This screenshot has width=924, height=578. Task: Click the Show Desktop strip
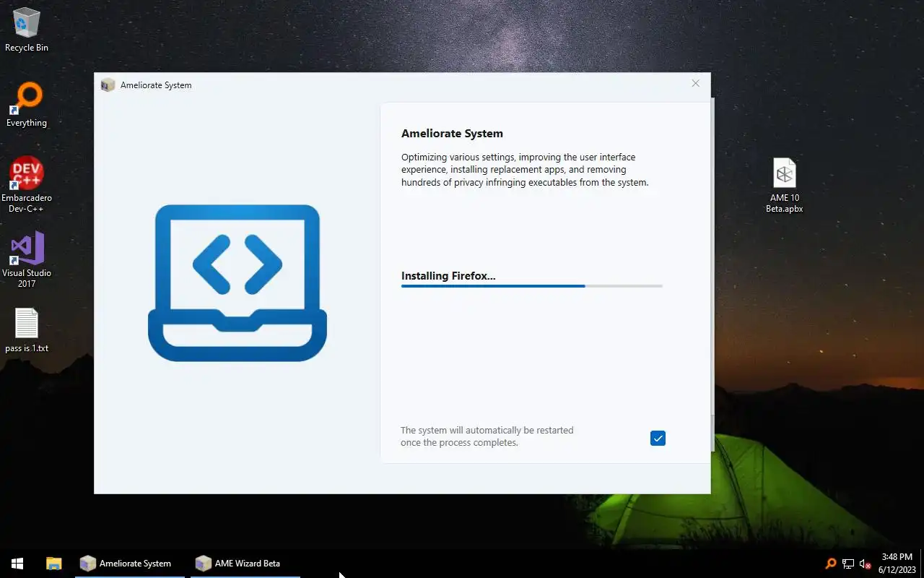click(x=922, y=564)
